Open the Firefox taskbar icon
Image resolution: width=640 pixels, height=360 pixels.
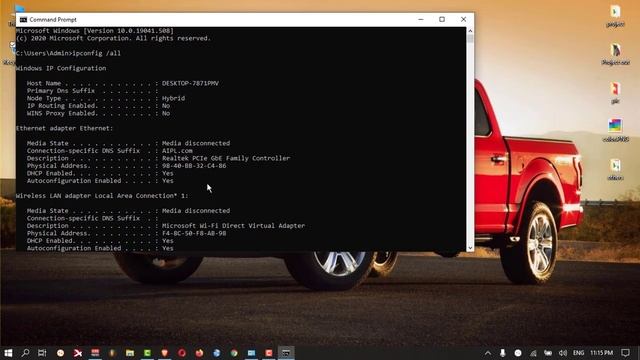[x=199, y=353]
